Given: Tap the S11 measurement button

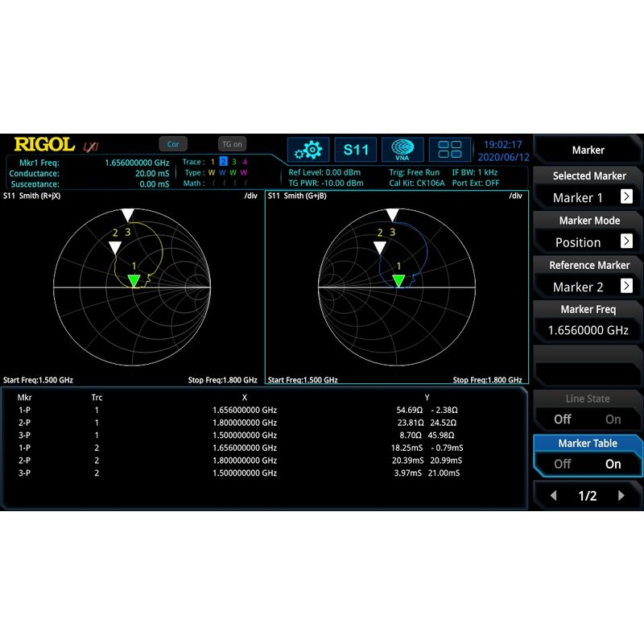Looking at the screenshot, I should point(356,150).
